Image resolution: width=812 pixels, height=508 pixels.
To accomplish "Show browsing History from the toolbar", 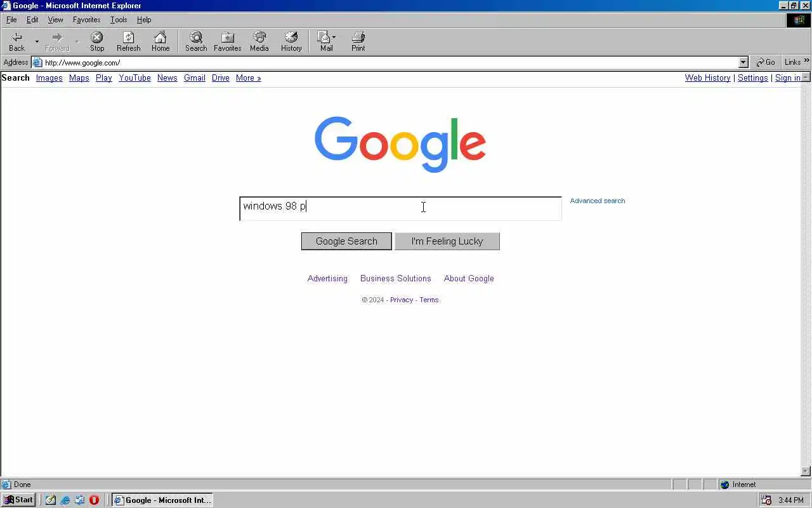I will tap(291, 42).
